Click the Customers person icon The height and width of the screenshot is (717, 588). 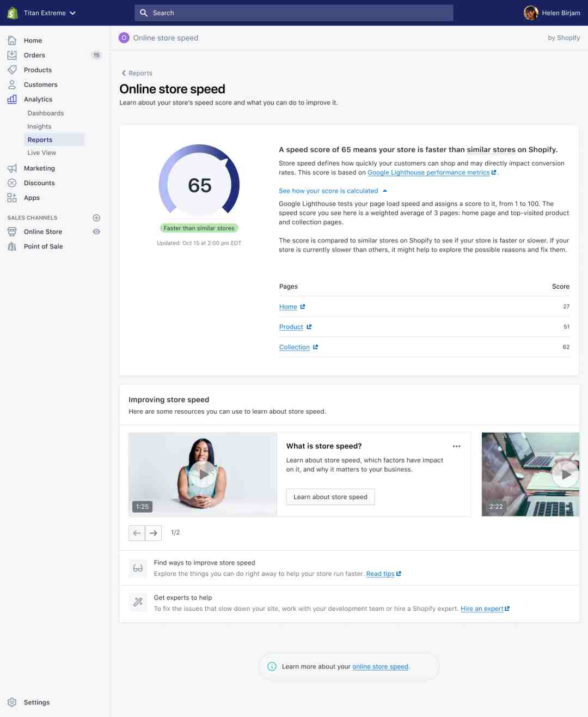coord(12,84)
